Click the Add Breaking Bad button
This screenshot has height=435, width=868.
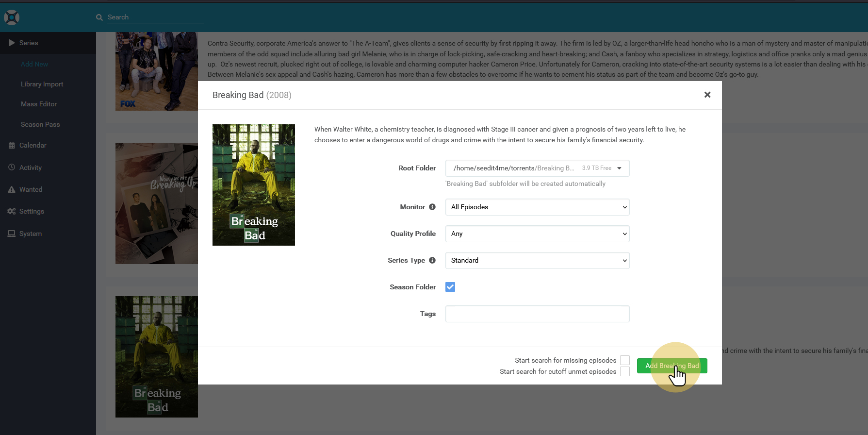coord(672,366)
